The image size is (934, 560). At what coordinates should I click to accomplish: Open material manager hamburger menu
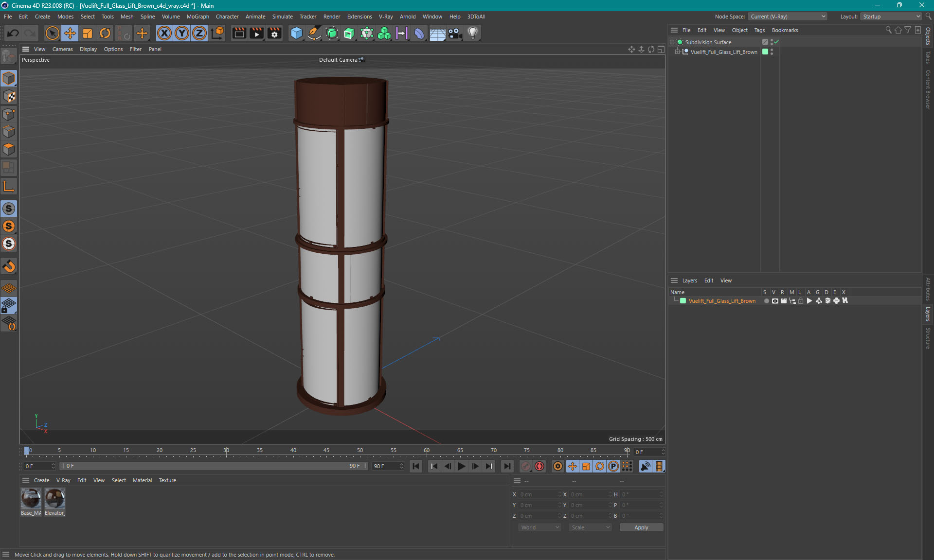click(x=26, y=480)
